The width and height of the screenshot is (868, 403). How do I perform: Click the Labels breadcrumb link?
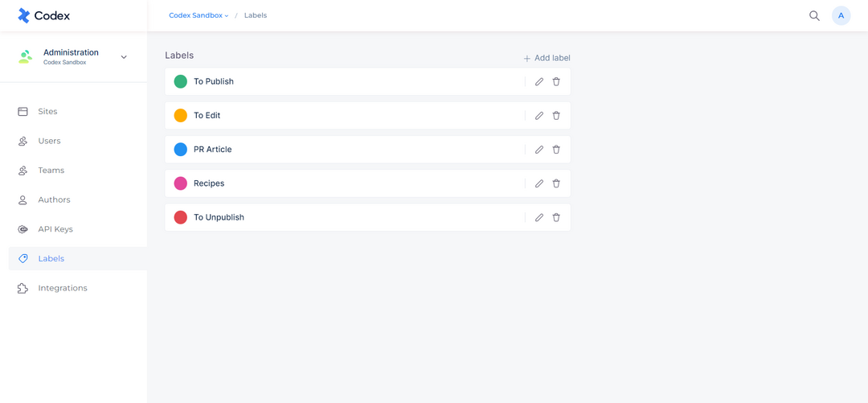point(256,15)
